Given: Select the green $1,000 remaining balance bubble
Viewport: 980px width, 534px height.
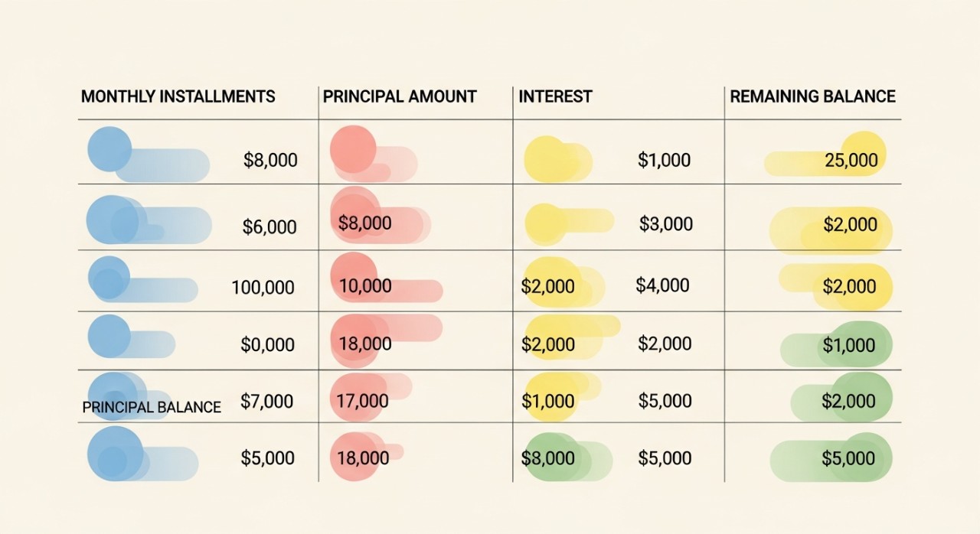Looking at the screenshot, I should (x=848, y=345).
